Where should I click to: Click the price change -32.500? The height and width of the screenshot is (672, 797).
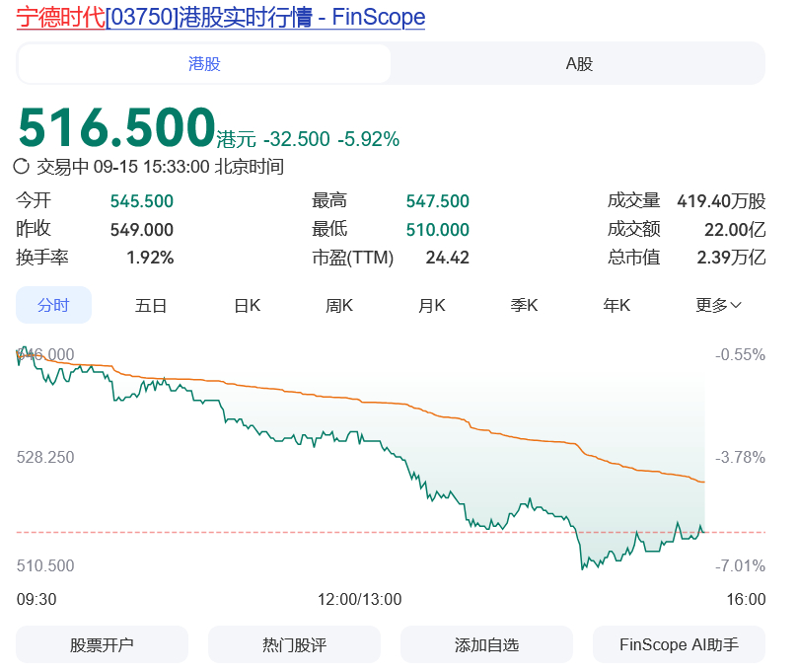click(x=296, y=139)
